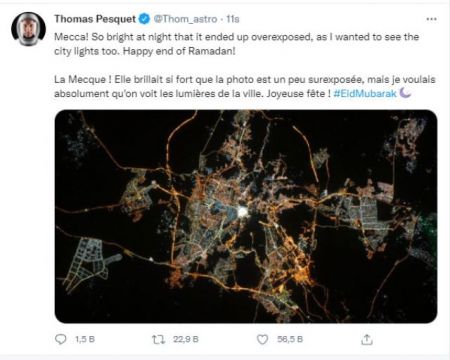Screen dimensions: 450x360
Task: Open the @Thom_astro handle link
Action: pyautogui.click(x=185, y=19)
